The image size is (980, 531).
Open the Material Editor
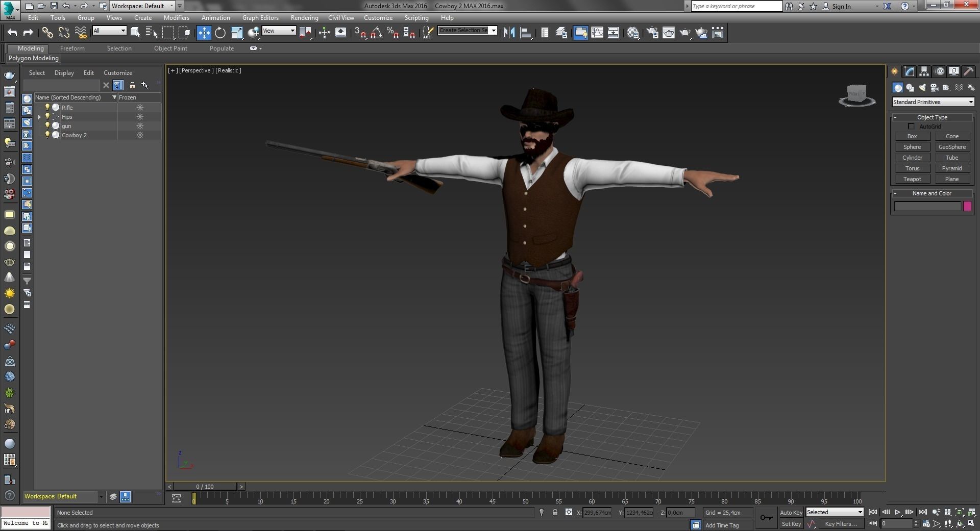pos(633,33)
